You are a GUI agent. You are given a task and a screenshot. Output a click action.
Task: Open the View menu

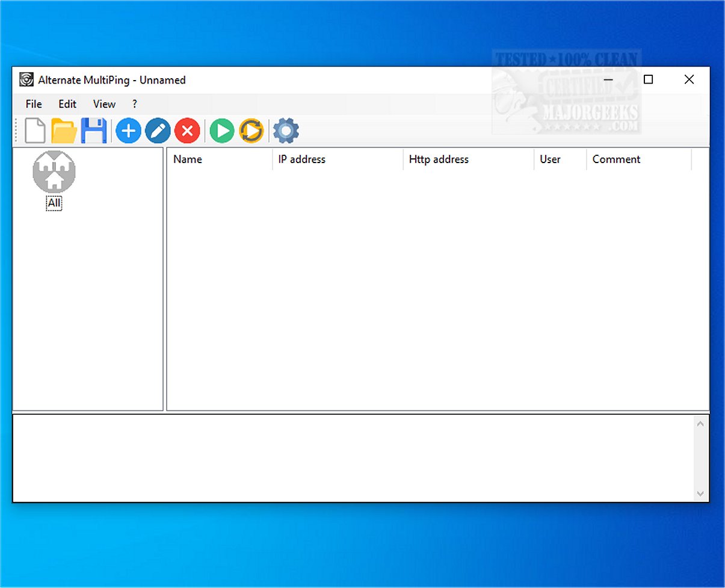pyautogui.click(x=104, y=104)
